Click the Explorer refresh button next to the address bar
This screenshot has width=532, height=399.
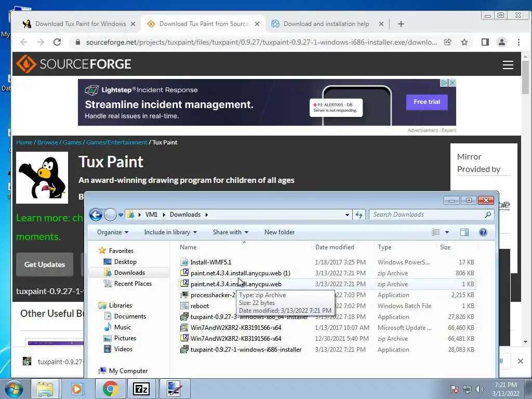pyautogui.click(x=359, y=215)
